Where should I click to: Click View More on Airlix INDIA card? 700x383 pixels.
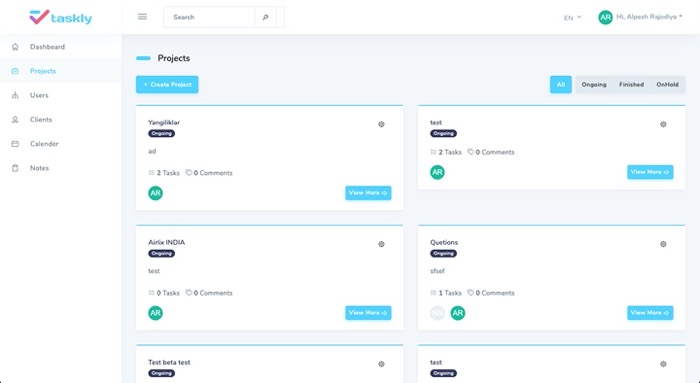(x=368, y=312)
